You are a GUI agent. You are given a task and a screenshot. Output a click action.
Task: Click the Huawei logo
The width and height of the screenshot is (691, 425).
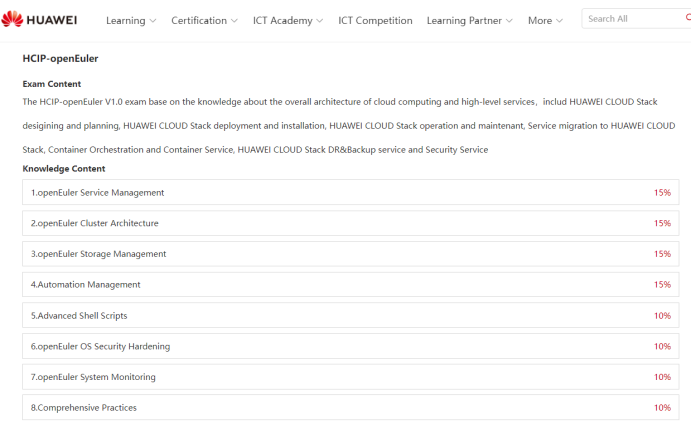click(39, 19)
